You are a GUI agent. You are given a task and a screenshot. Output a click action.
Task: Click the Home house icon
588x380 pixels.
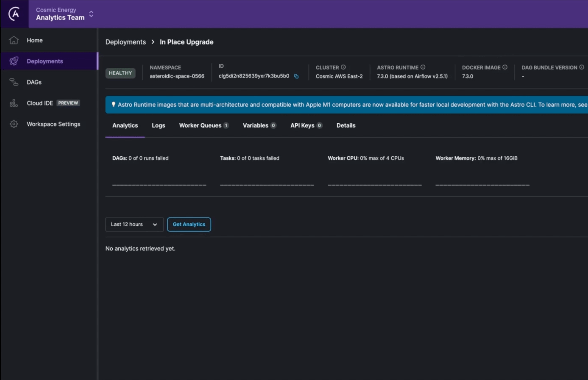14,40
